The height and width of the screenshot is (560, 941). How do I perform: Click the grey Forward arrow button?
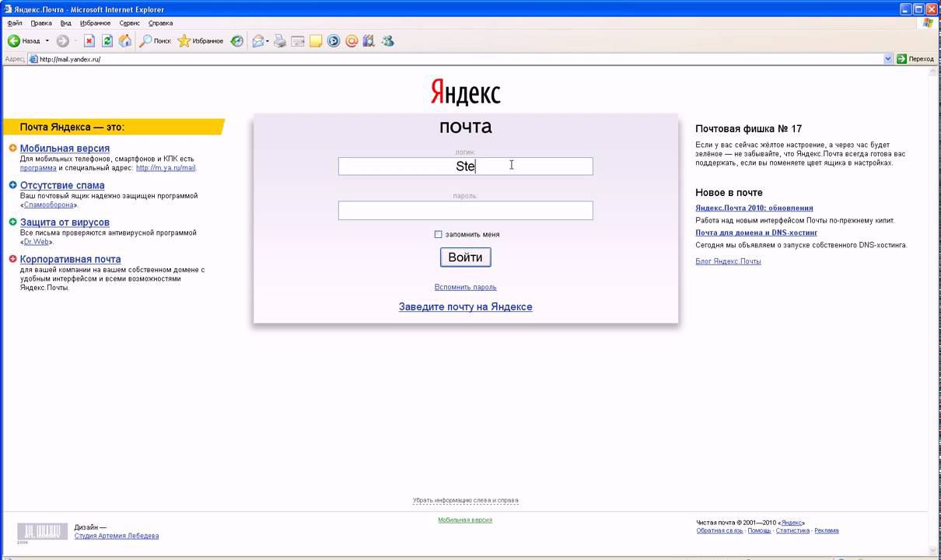[62, 41]
